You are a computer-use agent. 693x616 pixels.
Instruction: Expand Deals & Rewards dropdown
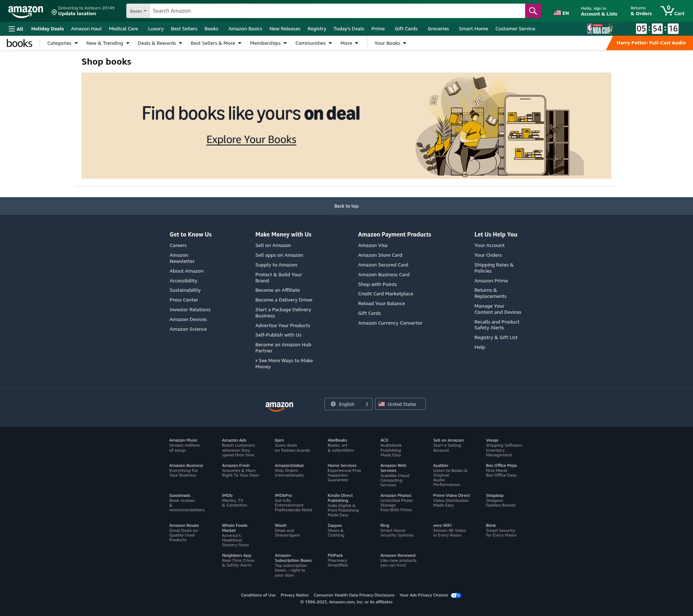coord(160,43)
